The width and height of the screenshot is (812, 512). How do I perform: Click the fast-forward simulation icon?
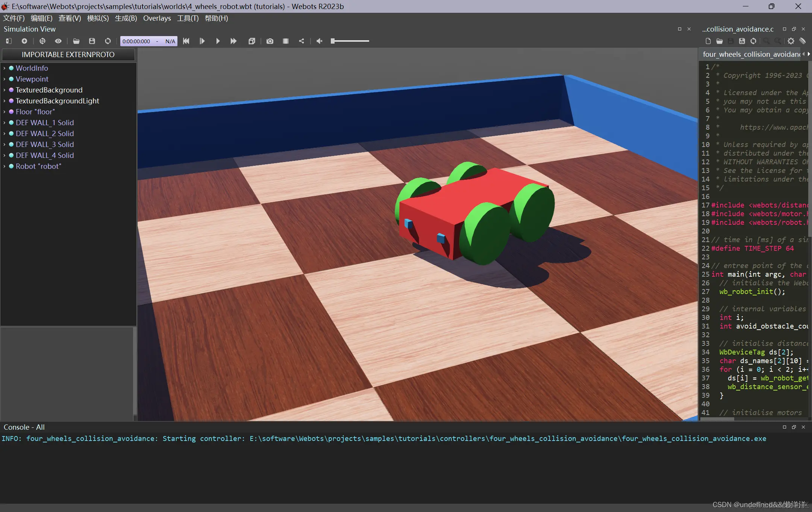(x=233, y=41)
